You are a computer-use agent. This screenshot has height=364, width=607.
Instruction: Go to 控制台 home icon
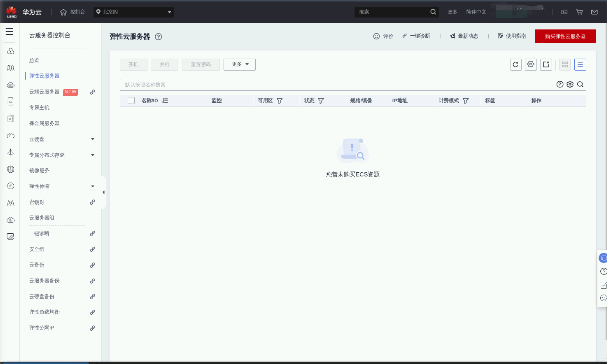pyautogui.click(x=63, y=12)
